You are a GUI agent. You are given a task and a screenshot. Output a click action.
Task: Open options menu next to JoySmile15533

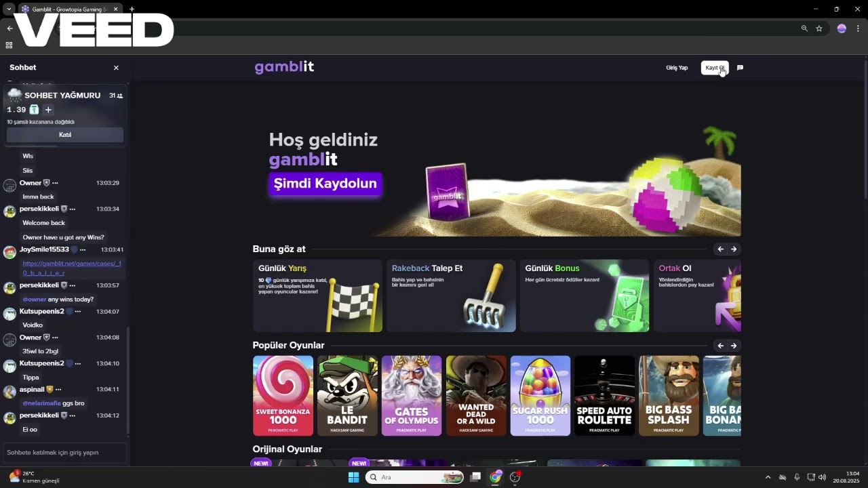tap(83, 249)
